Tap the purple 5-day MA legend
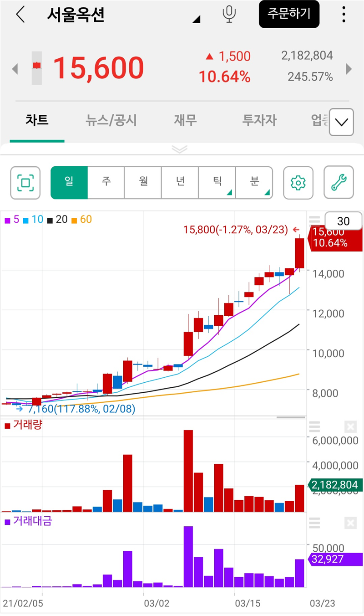Screen dimensions: 364x616 click(x=12, y=220)
